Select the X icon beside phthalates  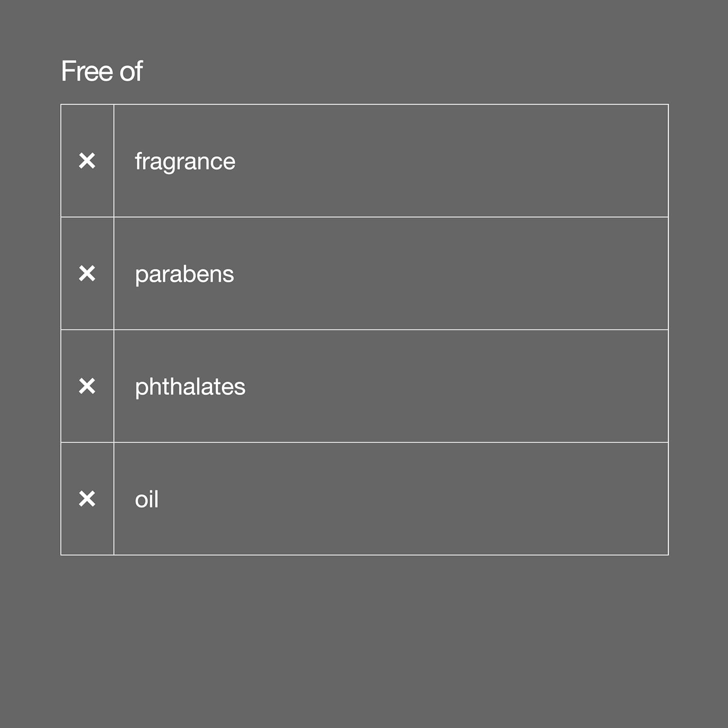87,386
